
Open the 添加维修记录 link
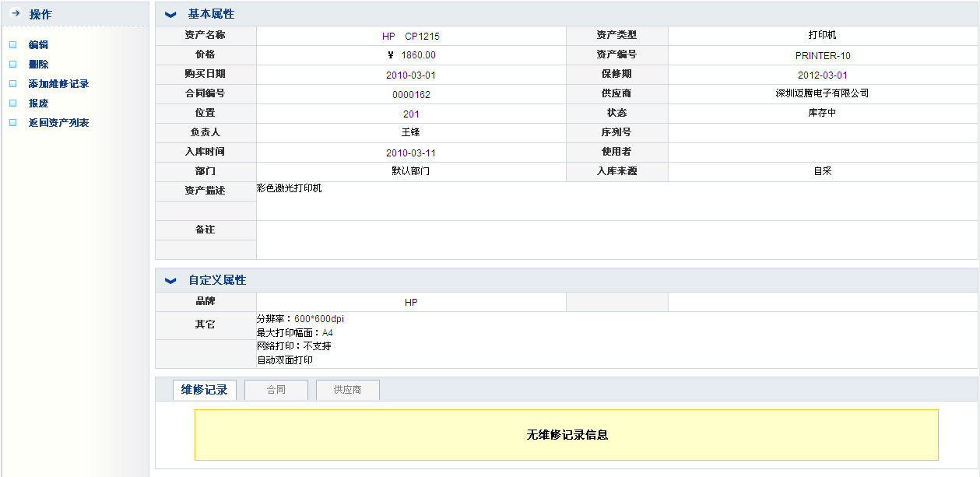[58, 84]
